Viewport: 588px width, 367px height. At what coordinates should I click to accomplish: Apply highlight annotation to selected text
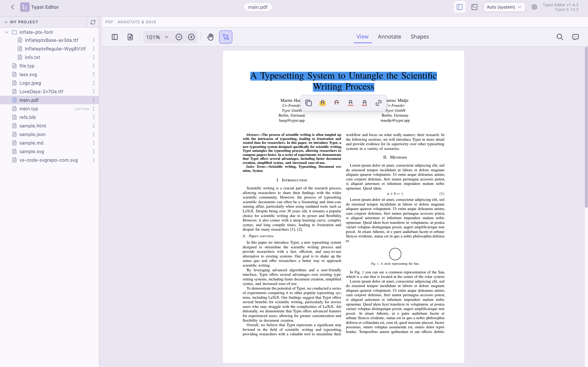tap(323, 103)
